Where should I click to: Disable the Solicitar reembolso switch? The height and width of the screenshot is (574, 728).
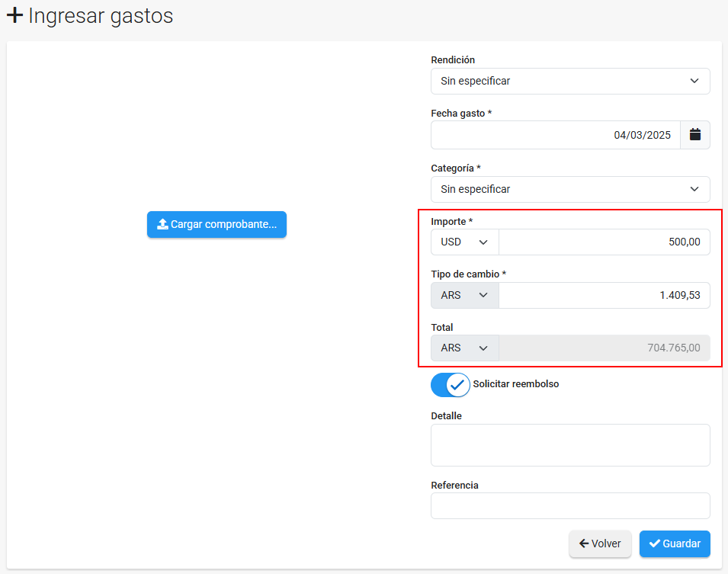point(450,385)
